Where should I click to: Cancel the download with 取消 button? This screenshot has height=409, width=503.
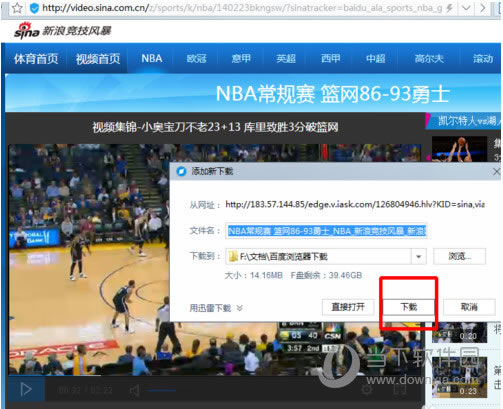[x=469, y=307]
